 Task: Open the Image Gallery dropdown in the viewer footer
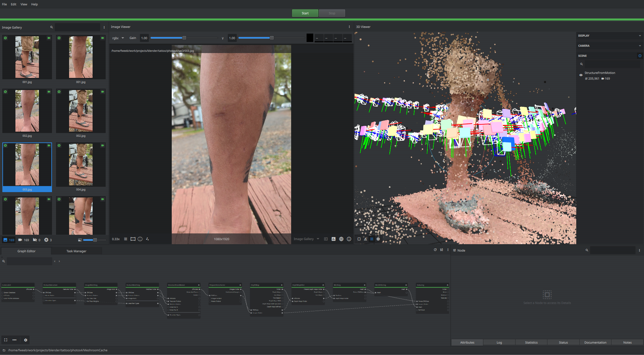[306, 239]
